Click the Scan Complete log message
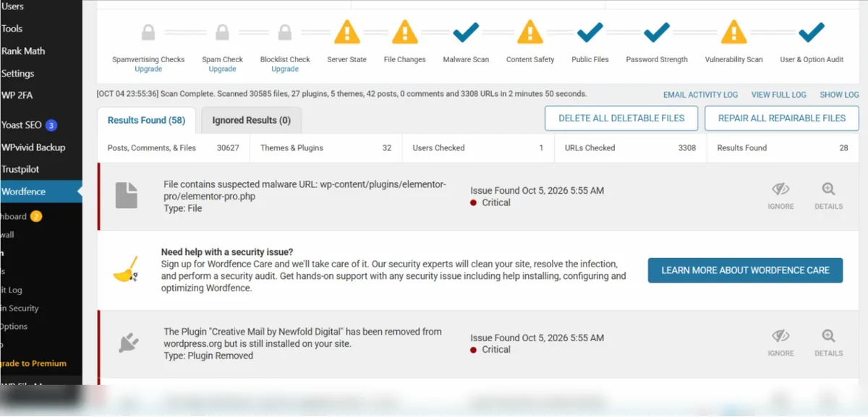 click(x=341, y=94)
